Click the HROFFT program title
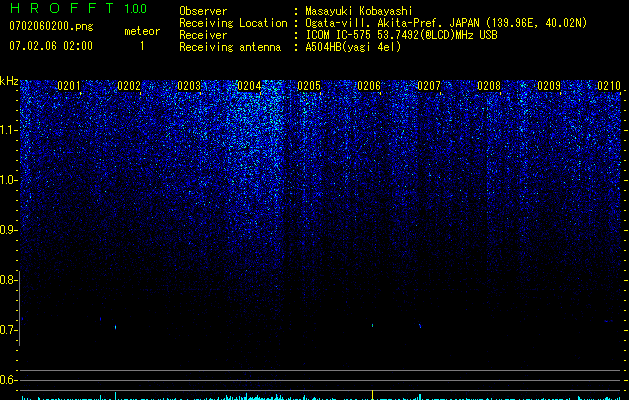629x400 pixels. [62, 8]
